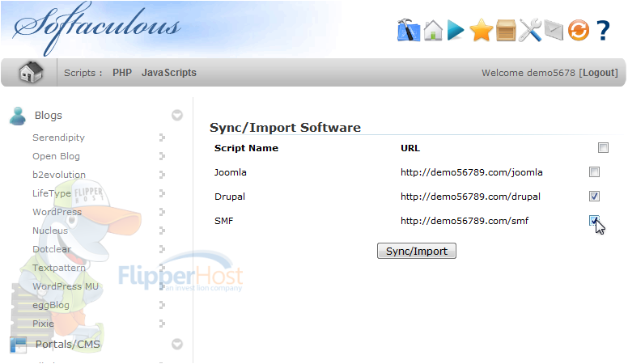
Task: Open the Serendipity script
Action: (58, 138)
